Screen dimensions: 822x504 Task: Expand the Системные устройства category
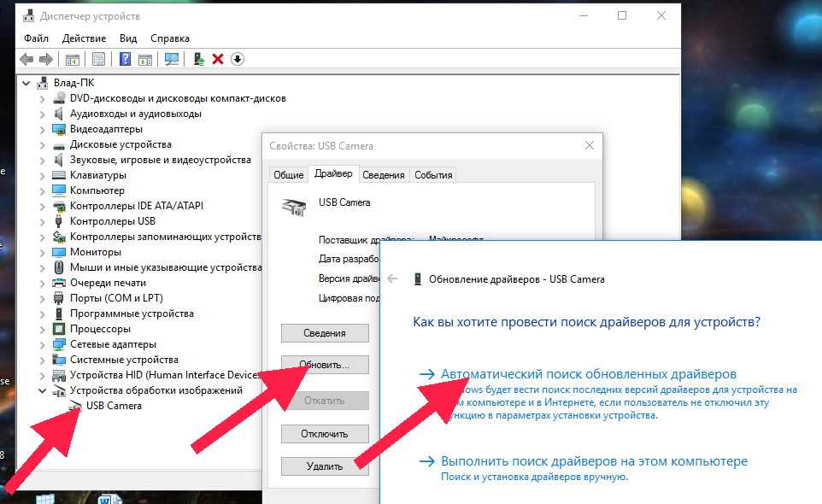(42, 360)
